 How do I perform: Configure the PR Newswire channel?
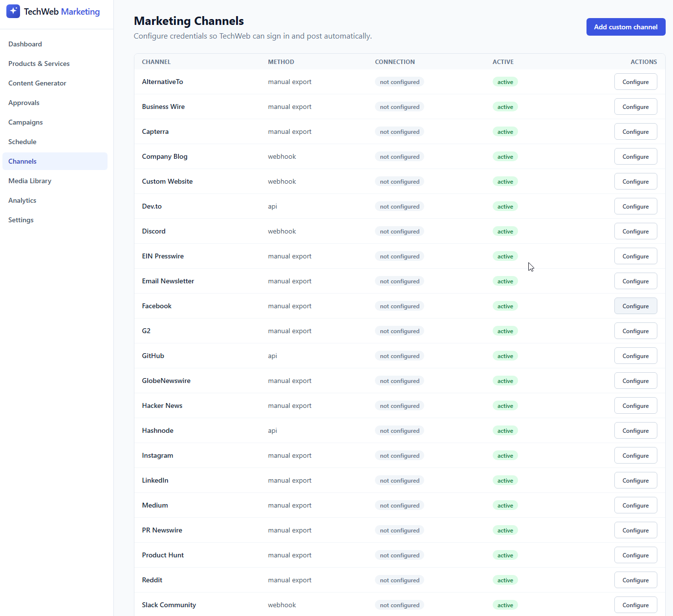[x=635, y=531]
